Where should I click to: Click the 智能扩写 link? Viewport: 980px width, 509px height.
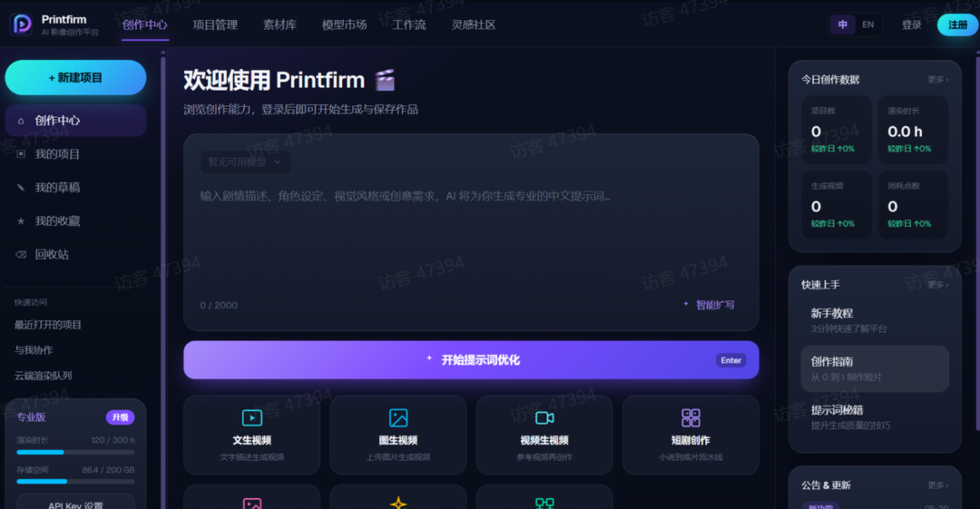click(715, 305)
